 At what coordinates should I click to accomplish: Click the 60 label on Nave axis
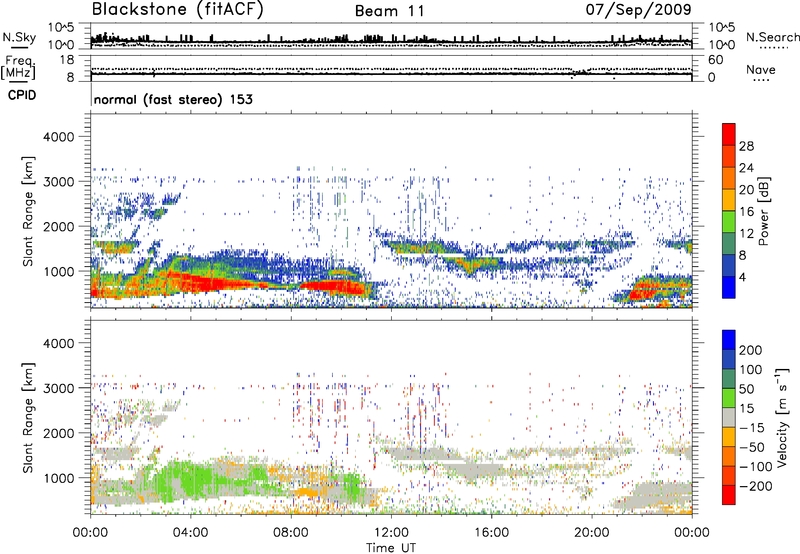point(715,60)
